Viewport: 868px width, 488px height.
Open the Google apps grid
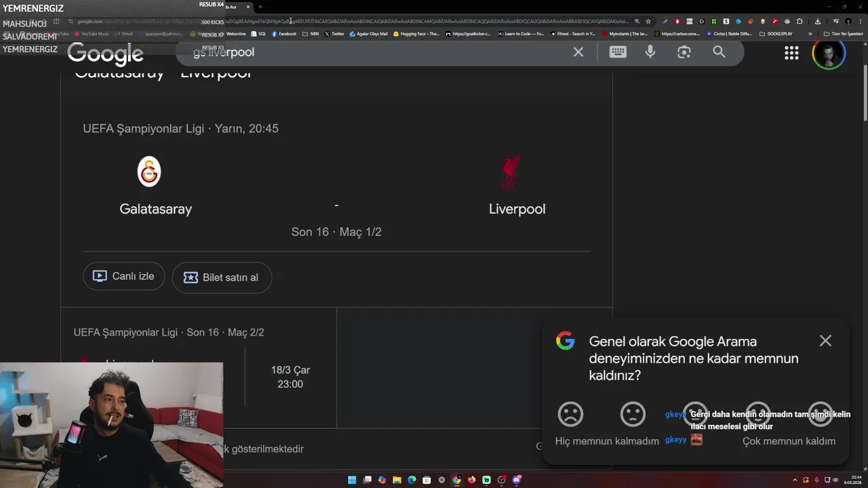point(791,53)
